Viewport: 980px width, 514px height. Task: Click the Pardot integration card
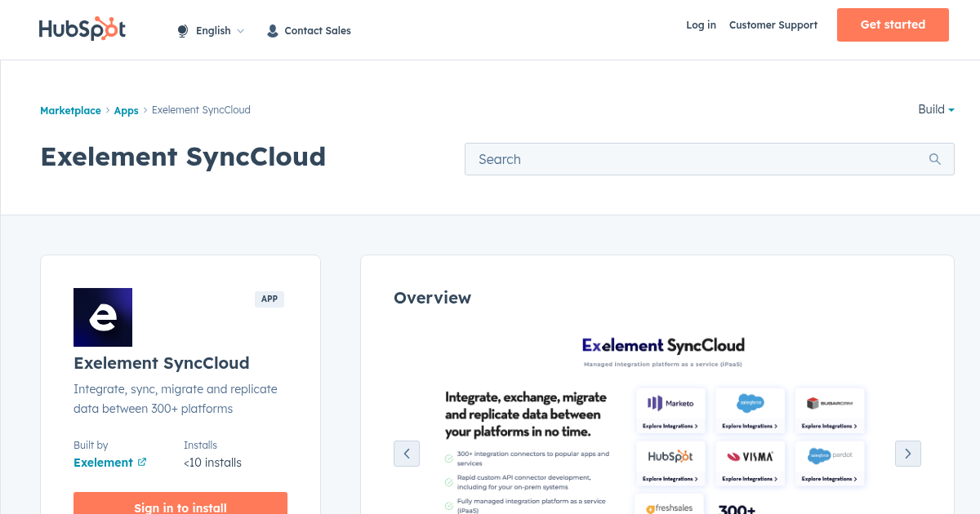click(830, 463)
